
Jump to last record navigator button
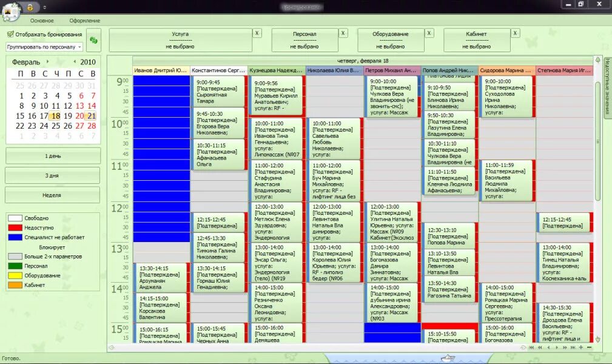pyautogui.click(x=573, y=347)
